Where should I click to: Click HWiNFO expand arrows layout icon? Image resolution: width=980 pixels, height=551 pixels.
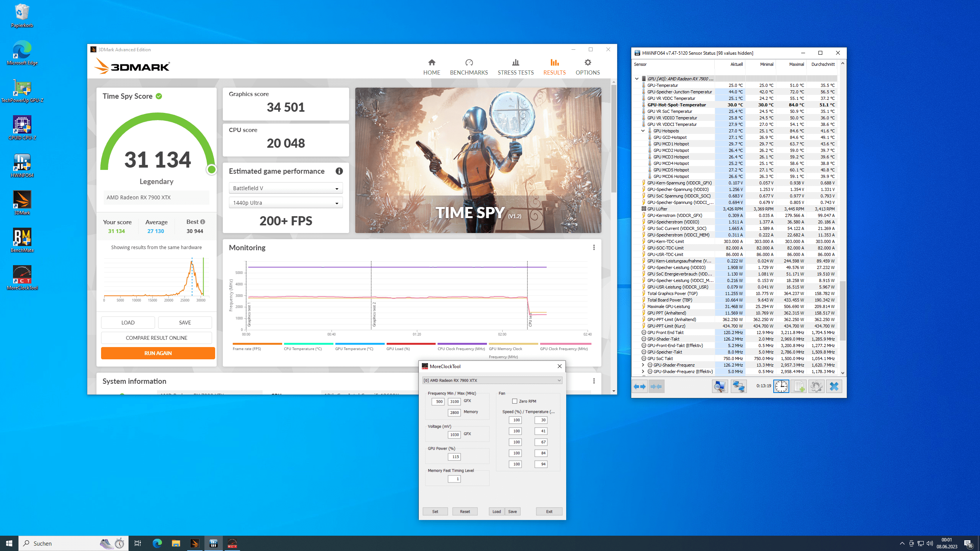[640, 386]
